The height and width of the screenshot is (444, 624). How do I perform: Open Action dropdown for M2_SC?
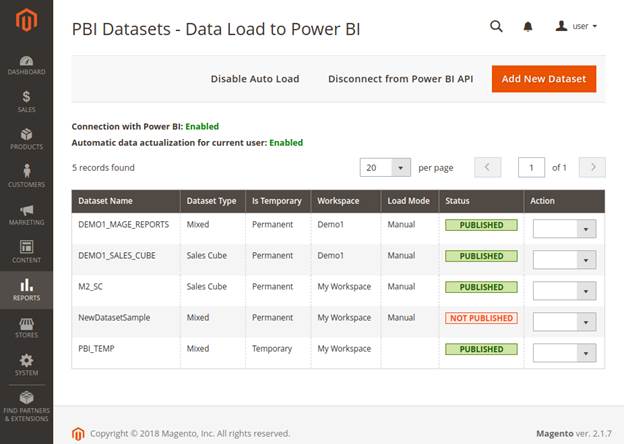564,291
